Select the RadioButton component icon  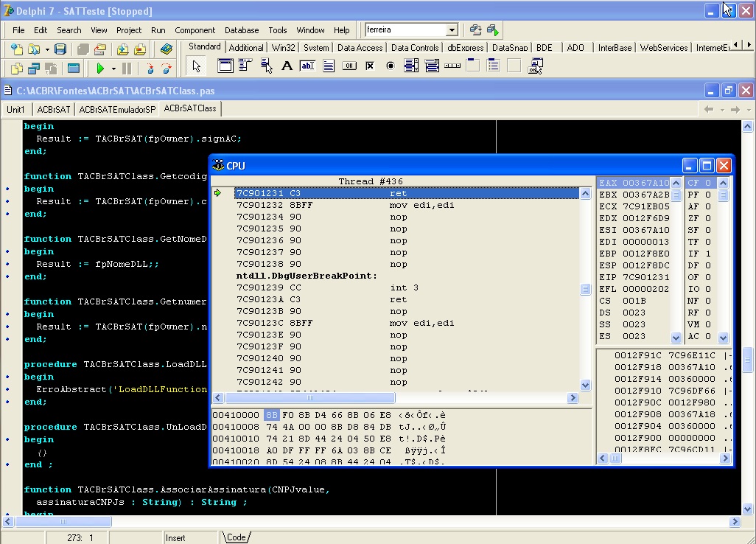391,66
